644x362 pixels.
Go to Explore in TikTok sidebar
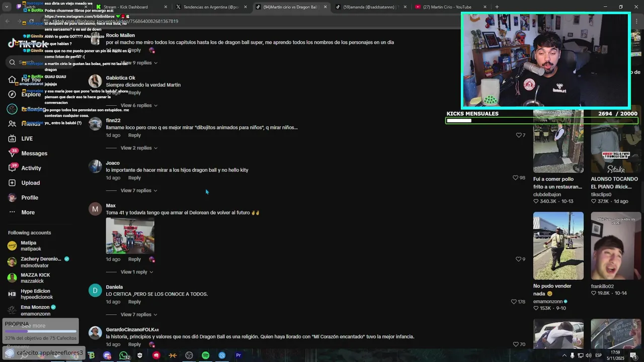(31, 94)
